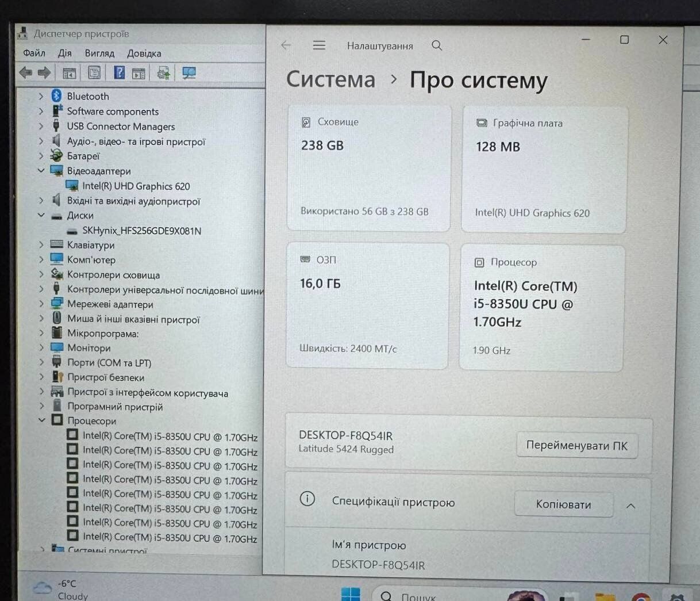The width and height of the screenshot is (700, 601).
Task: Collapse the Специфікації пристрою section chevron
Action: 630,506
